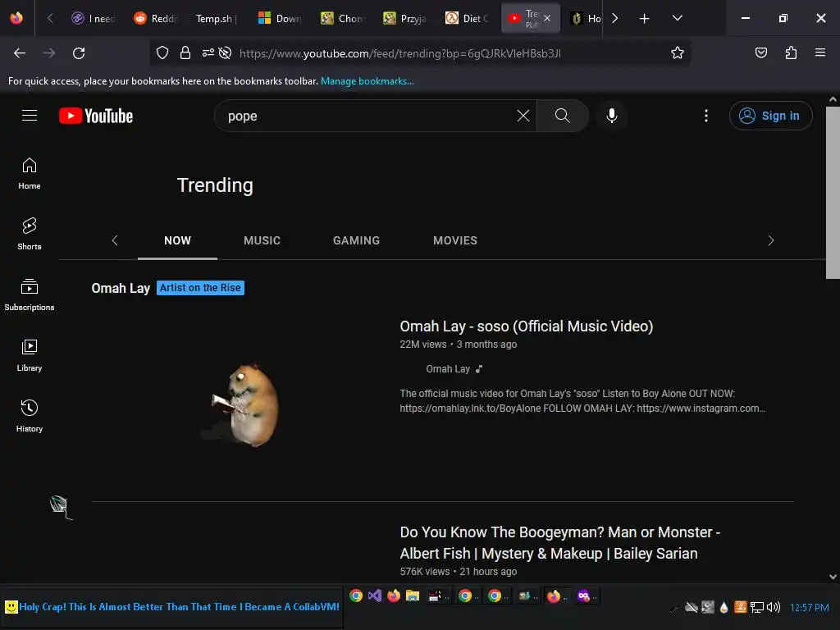Expand the list all tabs dropdown
The height and width of the screenshot is (630, 840).
coord(677,18)
